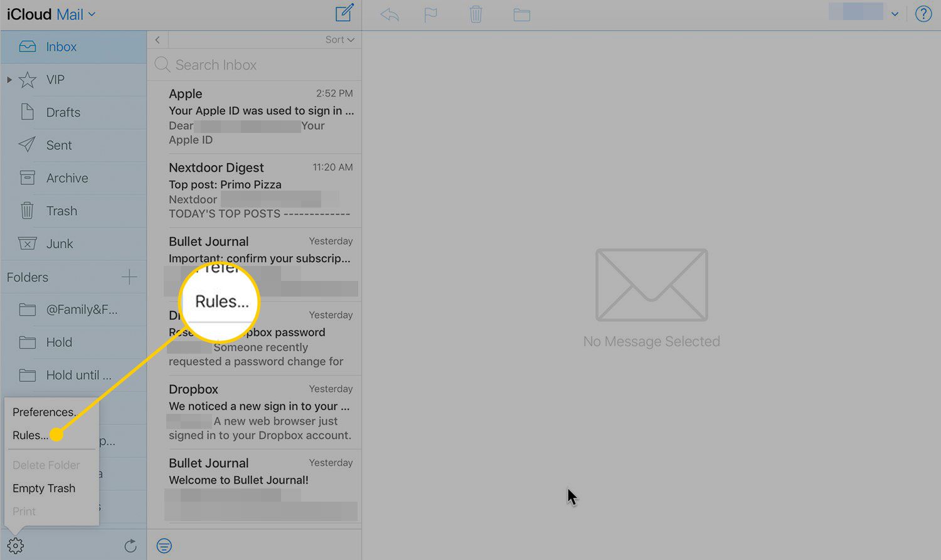The image size is (941, 560).
Task: Open the Sort dropdown
Action: coord(339,40)
